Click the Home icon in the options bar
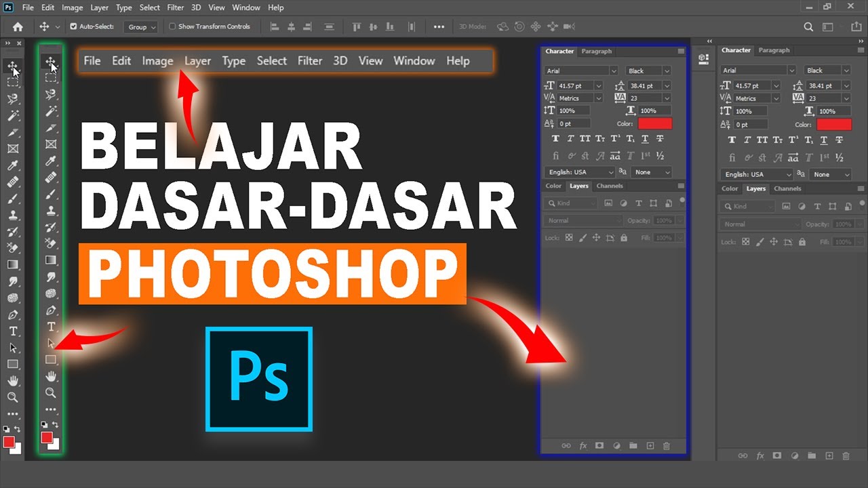Image resolution: width=868 pixels, height=488 pixels. (18, 26)
